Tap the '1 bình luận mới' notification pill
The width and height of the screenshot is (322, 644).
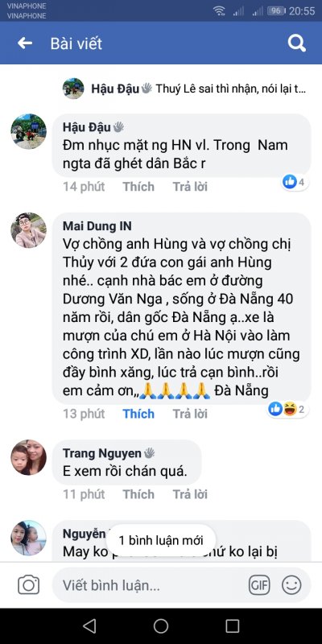click(x=161, y=540)
